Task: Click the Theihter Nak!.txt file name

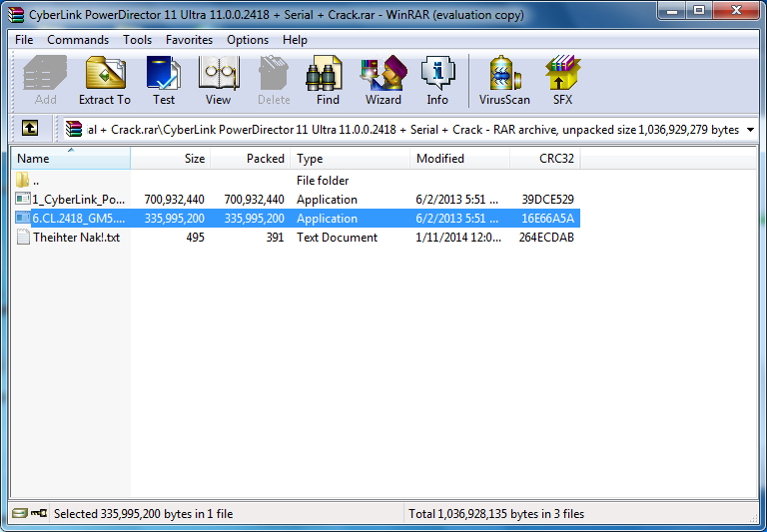Action: tap(76, 238)
